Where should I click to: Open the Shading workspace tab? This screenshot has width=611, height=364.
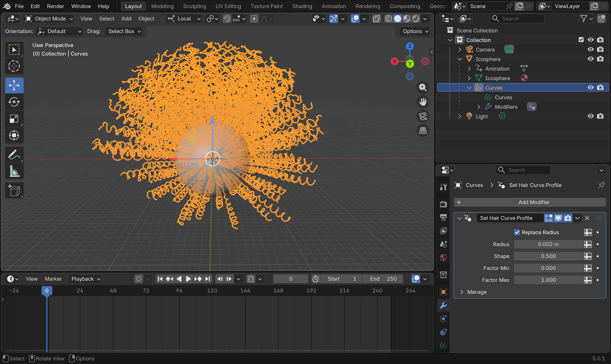[302, 6]
